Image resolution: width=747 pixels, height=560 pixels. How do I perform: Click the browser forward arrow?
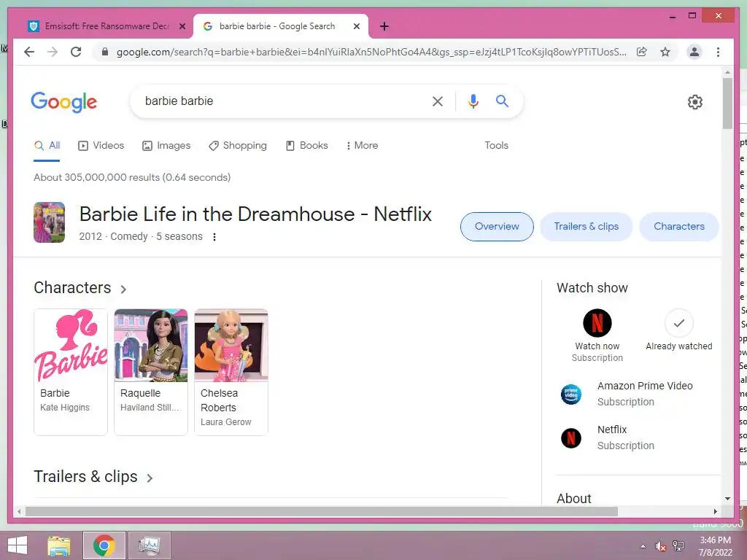click(53, 52)
